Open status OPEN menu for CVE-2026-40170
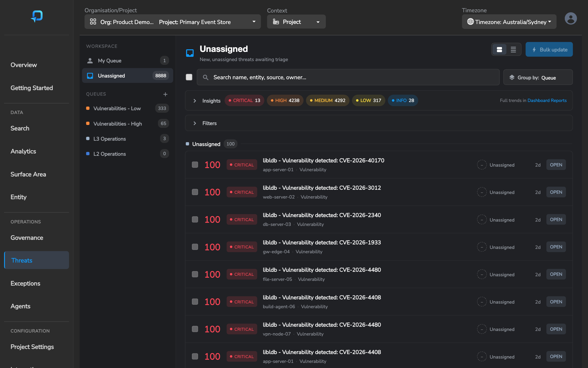This screenshot has width=588, height=368. (556, 165)
